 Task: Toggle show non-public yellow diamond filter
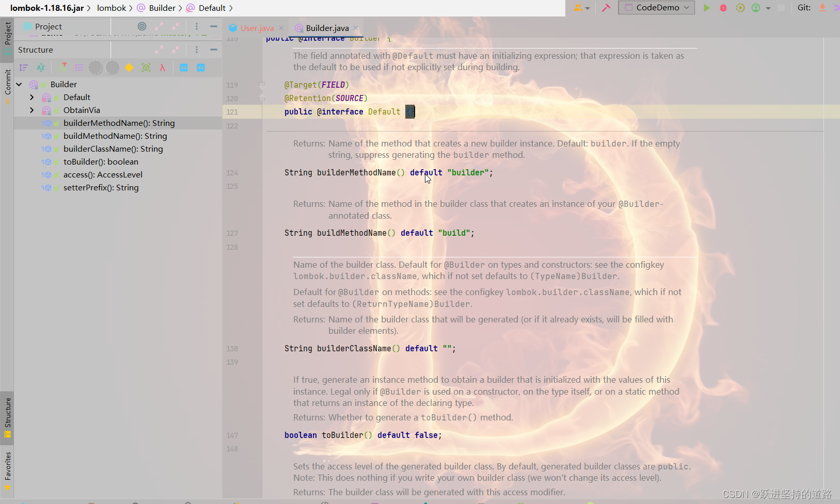pos(129,68)
